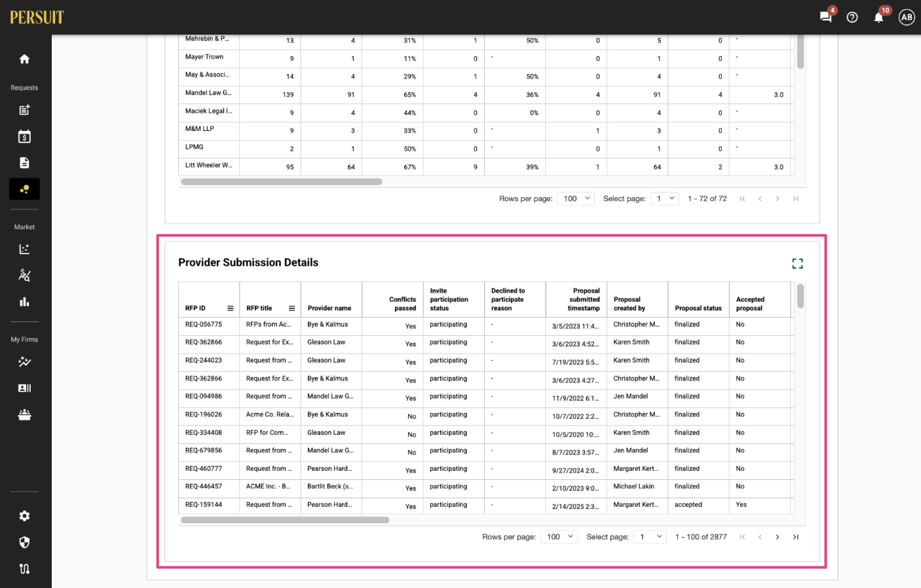Sort by Proposal created by header
The width and height of the screenshot is (921, 588).
[x=630, y=304]
